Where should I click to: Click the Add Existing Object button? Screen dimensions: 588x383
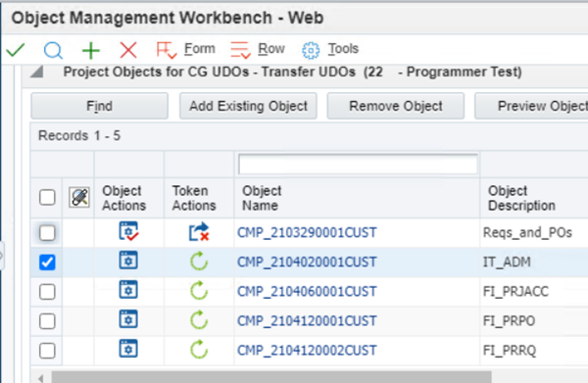point(248,106)
